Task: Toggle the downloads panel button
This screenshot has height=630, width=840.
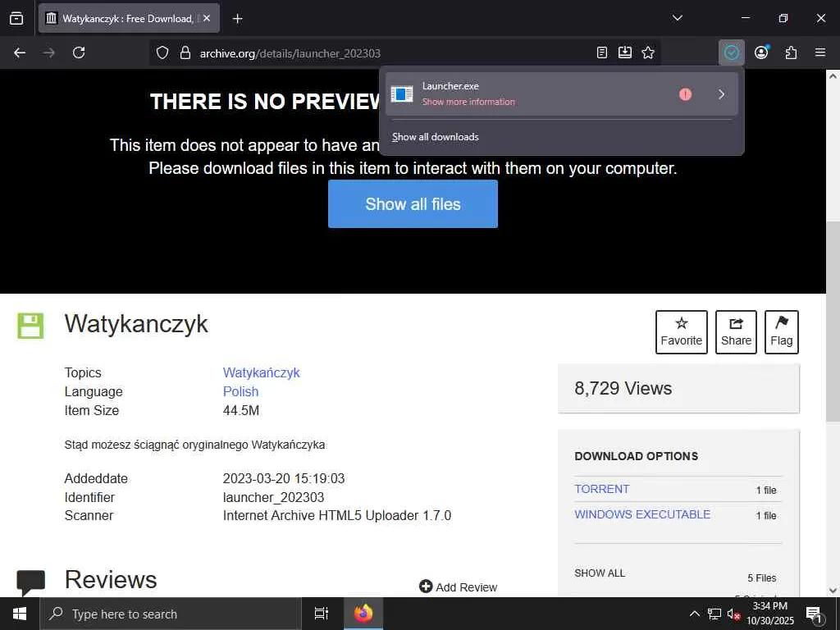Action: click(x=731, y=52)
